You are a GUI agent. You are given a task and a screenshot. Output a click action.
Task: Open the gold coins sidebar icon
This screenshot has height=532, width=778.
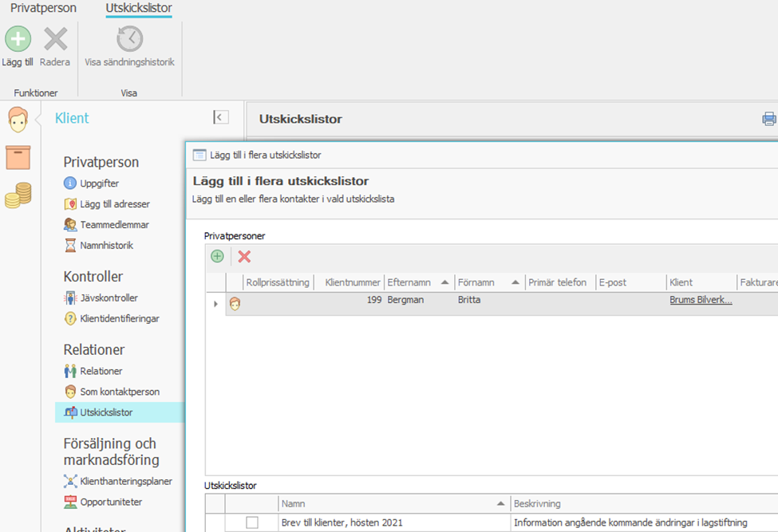point(18,195)
